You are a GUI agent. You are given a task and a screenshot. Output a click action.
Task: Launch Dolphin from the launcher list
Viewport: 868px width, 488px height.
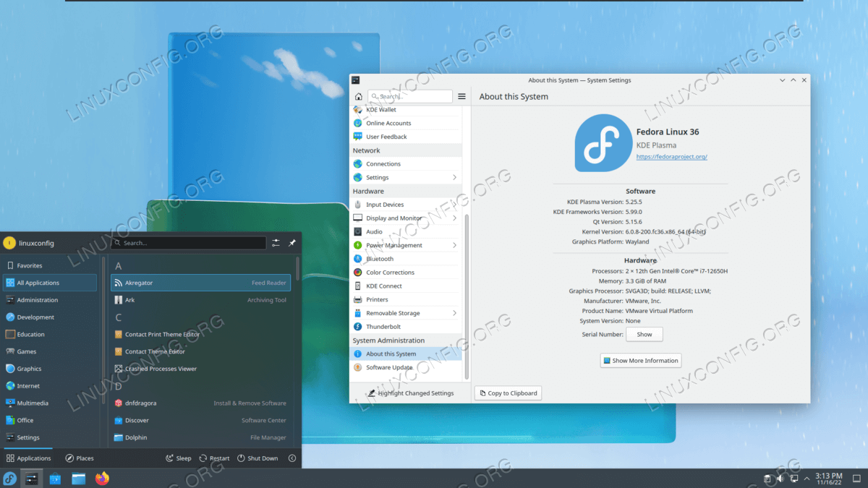tap(200, 437)
